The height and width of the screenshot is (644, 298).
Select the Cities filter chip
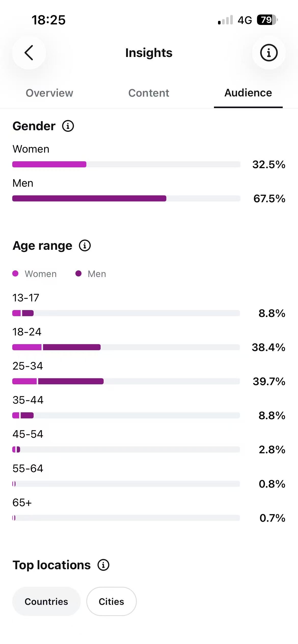point(112,602)
